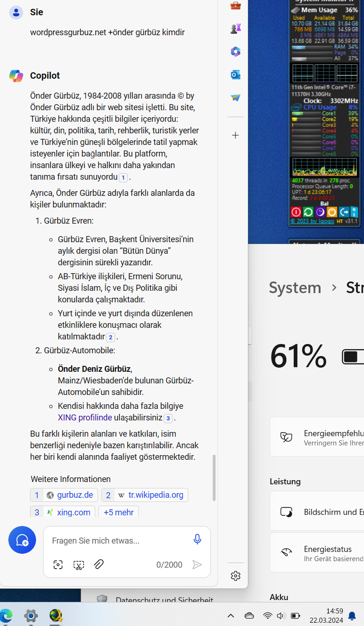Open the tr.wikipedia.org source link
The image size is (364, 626).
[x=145, y=495]
